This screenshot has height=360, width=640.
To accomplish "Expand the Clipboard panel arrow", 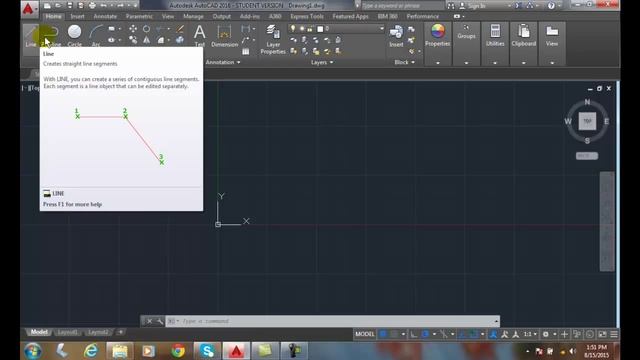I will tap(524, 63).
